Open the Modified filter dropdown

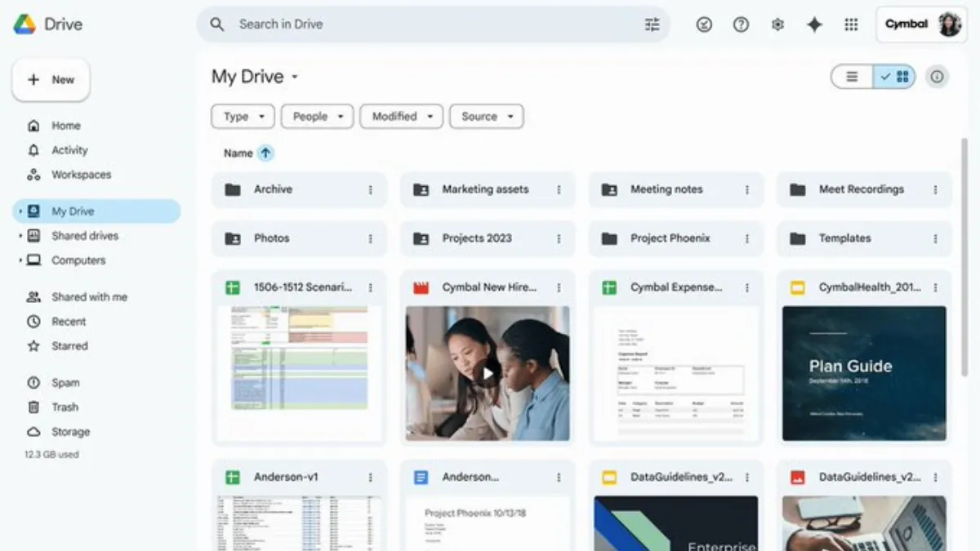coord(401,117)
